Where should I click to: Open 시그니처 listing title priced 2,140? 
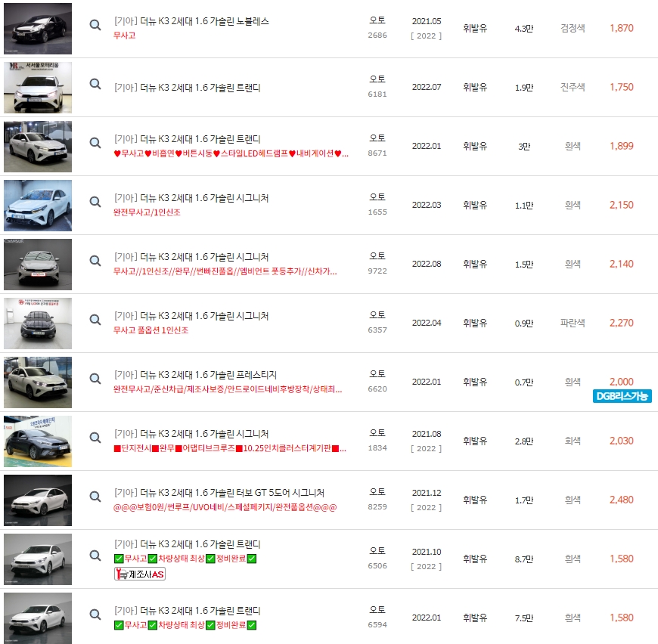point(191,256)
